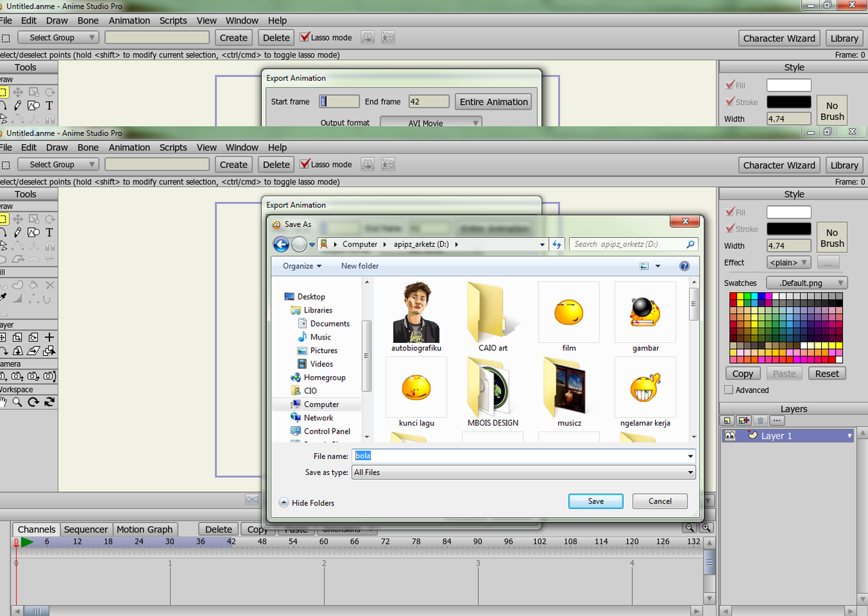Screen dimensions: 868x616
Task: Open layer settings ellipsis icon in Layers panel
Action: tap(777, 421)
